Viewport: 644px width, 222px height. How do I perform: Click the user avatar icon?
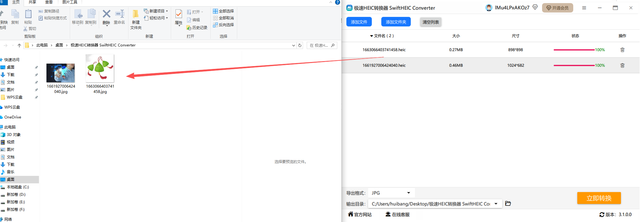pyautogui.click(x=488, y=8)
